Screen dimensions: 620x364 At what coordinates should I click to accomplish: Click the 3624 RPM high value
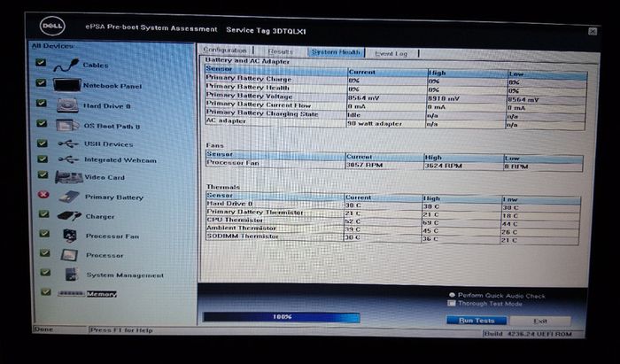click(443, 166)
